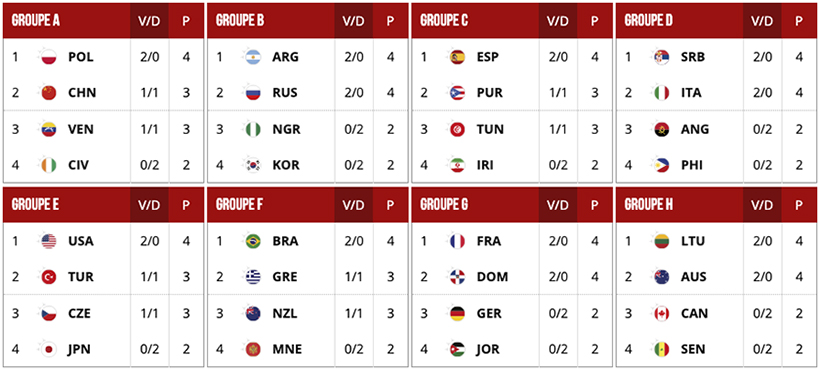
Task: Open the CHN team link
Action: tap(82, 93)
